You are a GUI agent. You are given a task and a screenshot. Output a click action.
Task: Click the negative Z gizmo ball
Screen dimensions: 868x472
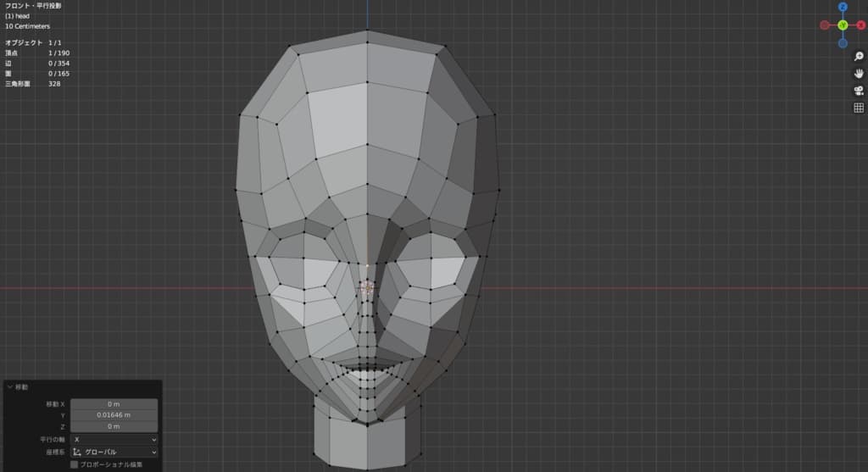click(843, 43)
